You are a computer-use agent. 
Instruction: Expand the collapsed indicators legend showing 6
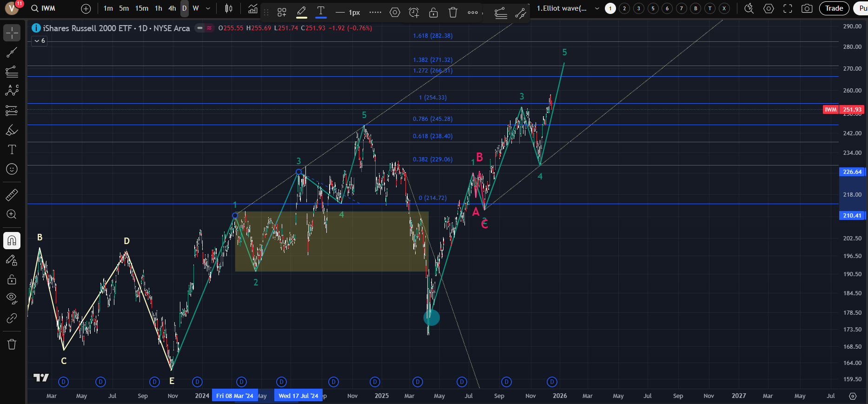[x=39, y=41]
